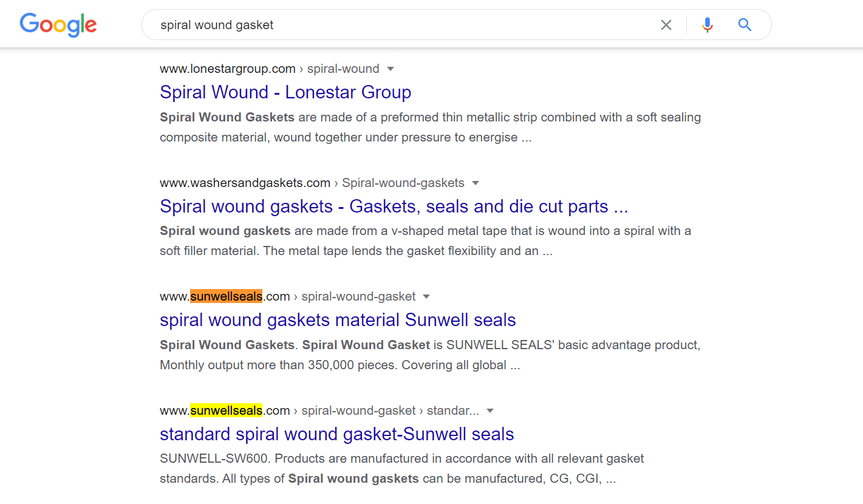Clear the search box with the X icon
Viewport: 863px width, 504px height.
[x=666, y=25]
